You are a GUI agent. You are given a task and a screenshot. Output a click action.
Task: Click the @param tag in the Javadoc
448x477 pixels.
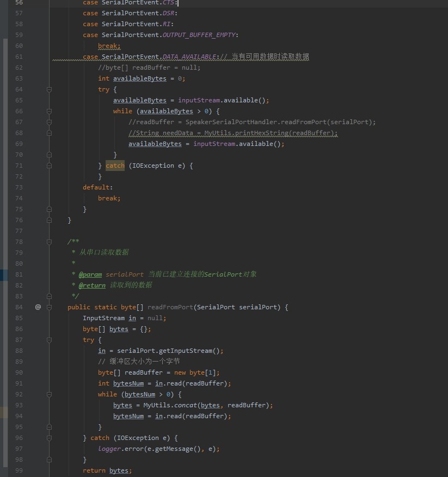pyautogui.click(x=90, y=274)
